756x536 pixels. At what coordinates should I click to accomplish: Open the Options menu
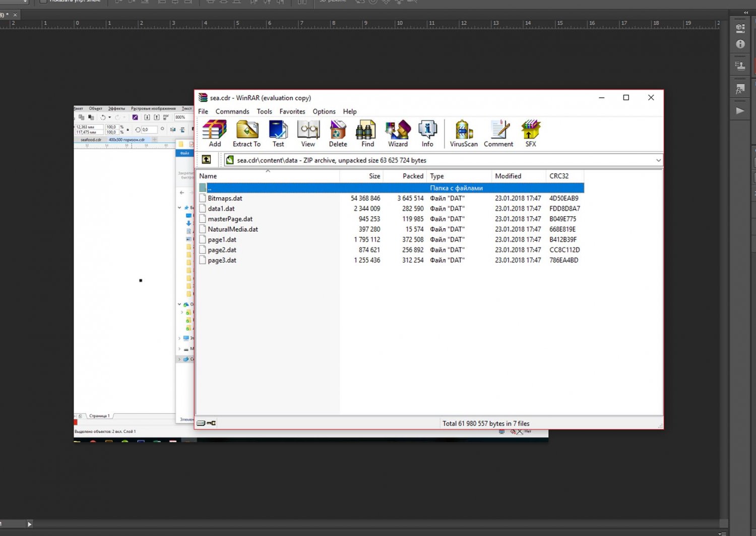click(x=324, y=111)
